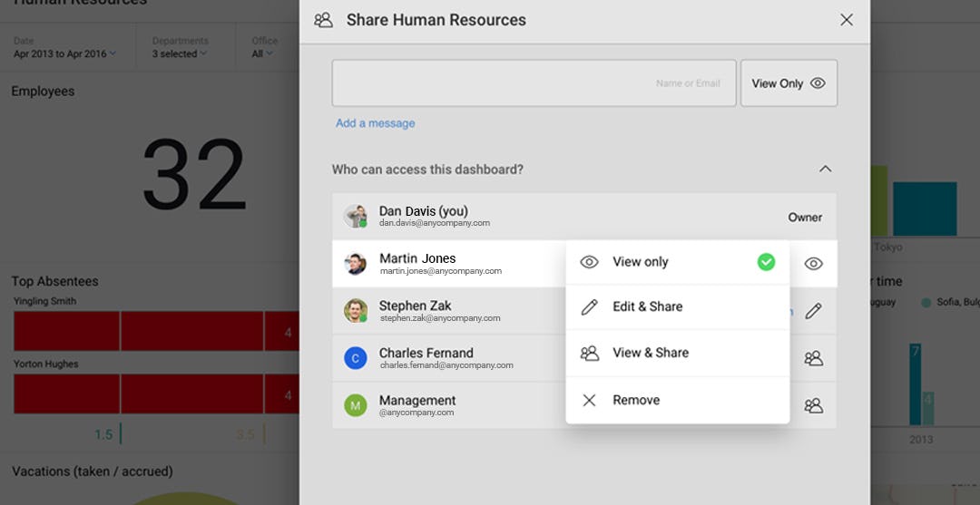Image resolution: width=980 pixels, height=505 pixels.
Task: Click the people icon in Charles Fernand row
Action: click(x=813, y=358)
